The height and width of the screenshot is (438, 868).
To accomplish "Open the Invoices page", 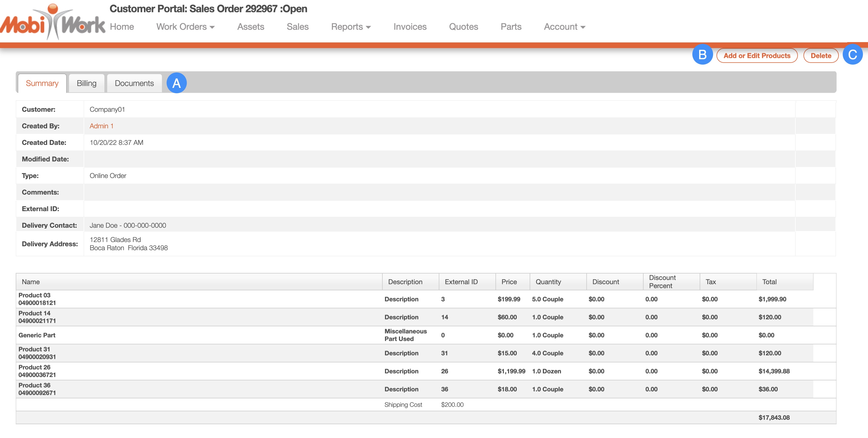I will (410, 27).
